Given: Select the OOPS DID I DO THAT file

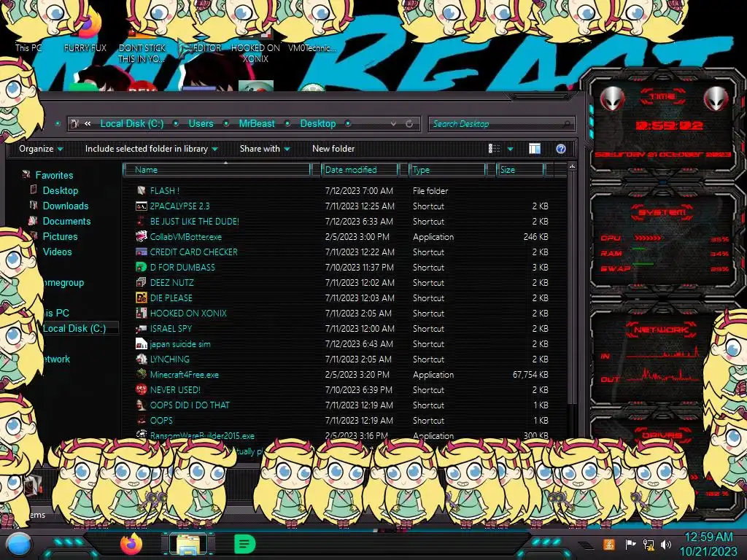Looking at the screenshot, I should pos(190,405).
